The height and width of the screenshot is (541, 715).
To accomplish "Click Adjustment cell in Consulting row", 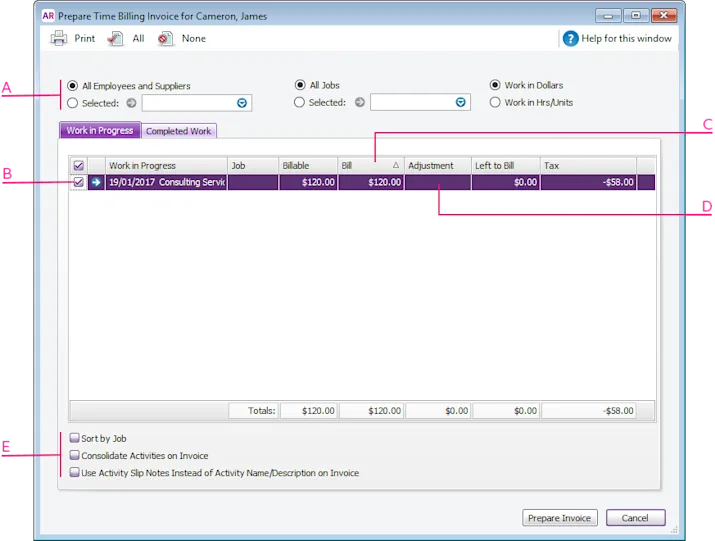I will point(438,182).
